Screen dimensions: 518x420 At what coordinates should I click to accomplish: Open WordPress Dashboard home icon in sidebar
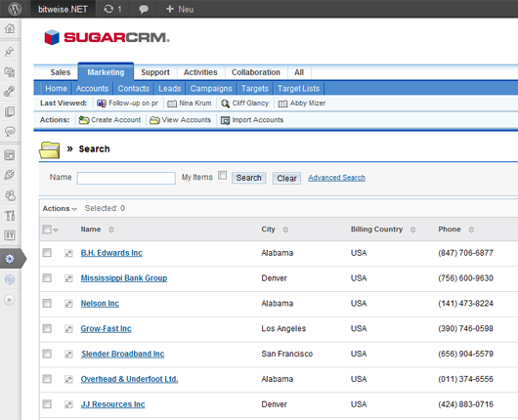[x=10, y=28]
